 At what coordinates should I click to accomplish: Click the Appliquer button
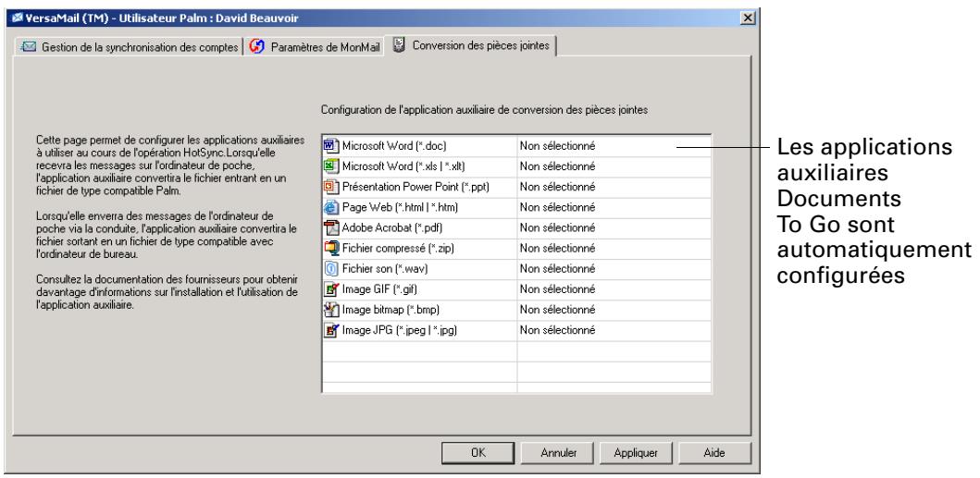pyautogui.click(x=636, y=452)
